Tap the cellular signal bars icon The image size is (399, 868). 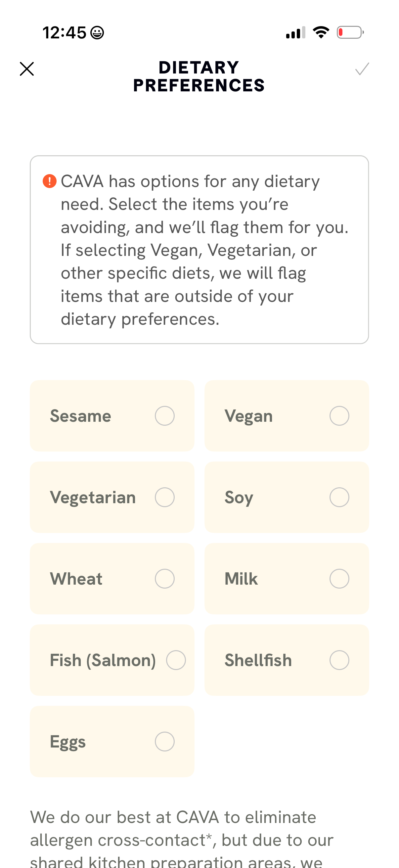click(x=295, y=32)
